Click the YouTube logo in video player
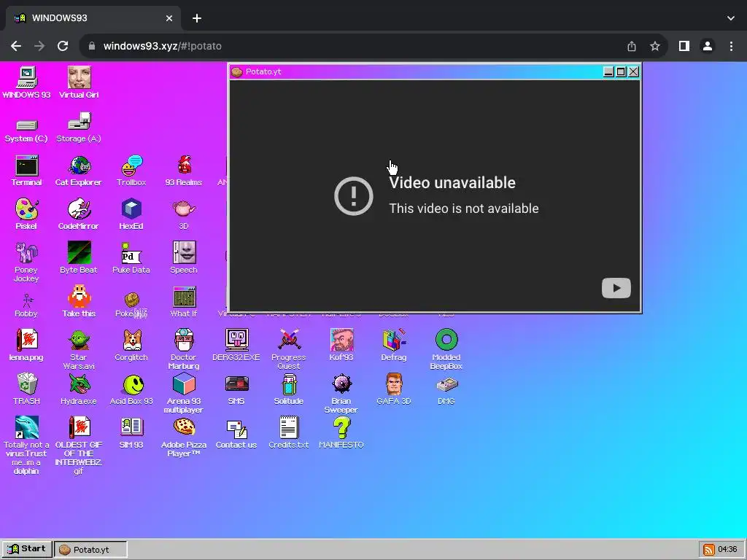The image size is (747, 560). tap(616, 288)
